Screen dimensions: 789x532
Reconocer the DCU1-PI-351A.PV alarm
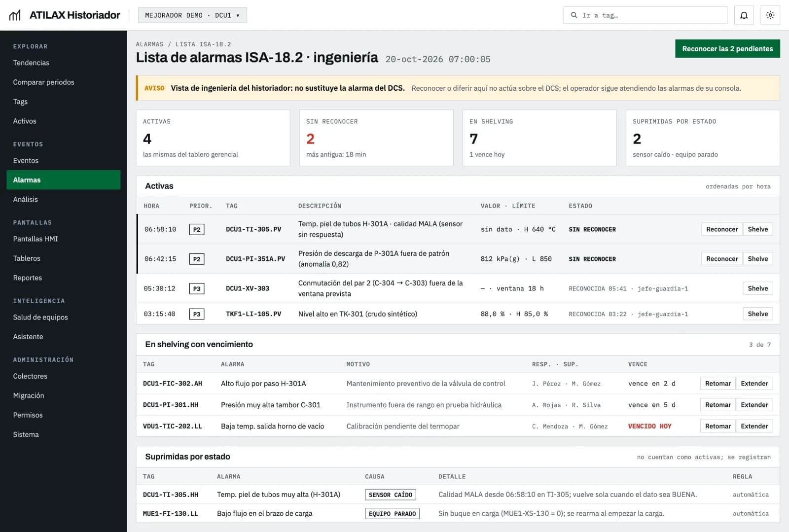click(722, 259)
